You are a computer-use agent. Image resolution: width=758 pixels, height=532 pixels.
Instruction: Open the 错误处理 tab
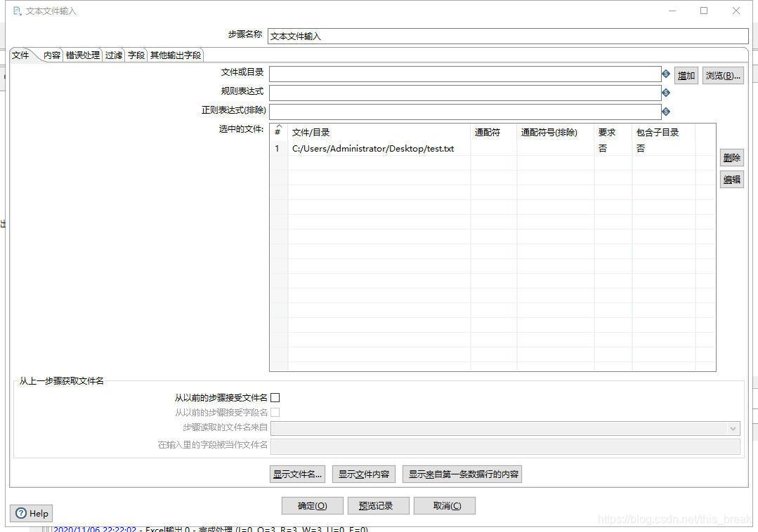tap(81, 55)
